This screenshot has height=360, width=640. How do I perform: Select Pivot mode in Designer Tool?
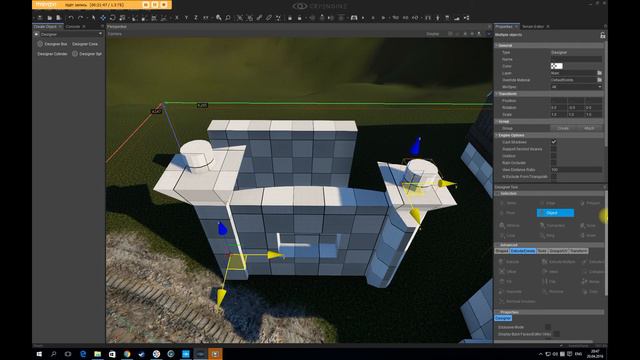point(508,213)
